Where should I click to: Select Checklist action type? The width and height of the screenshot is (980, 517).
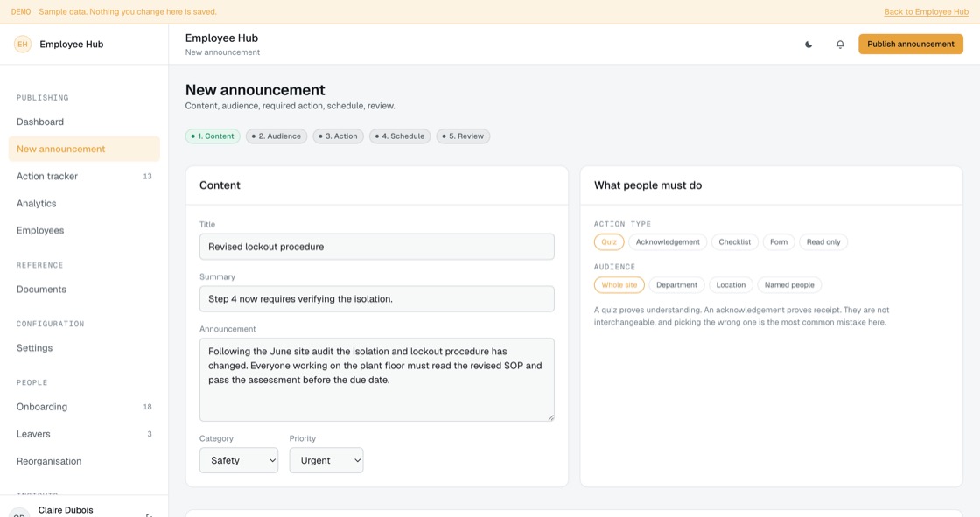[x=734, y=242]
